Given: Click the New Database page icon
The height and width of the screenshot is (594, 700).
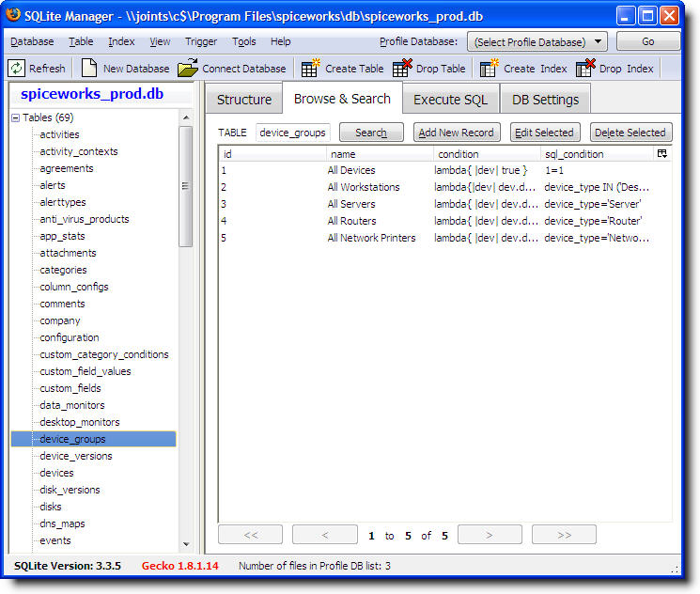Looking at the screenshot, I should pos(89,68).
